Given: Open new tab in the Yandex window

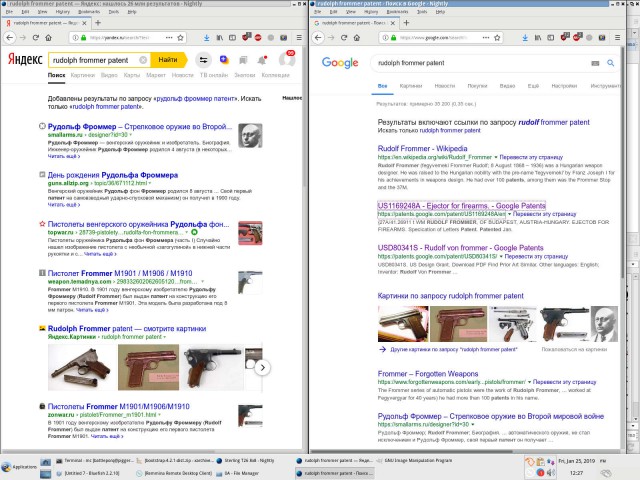Looking at the screenshot, I should click(x=98, y=23).
